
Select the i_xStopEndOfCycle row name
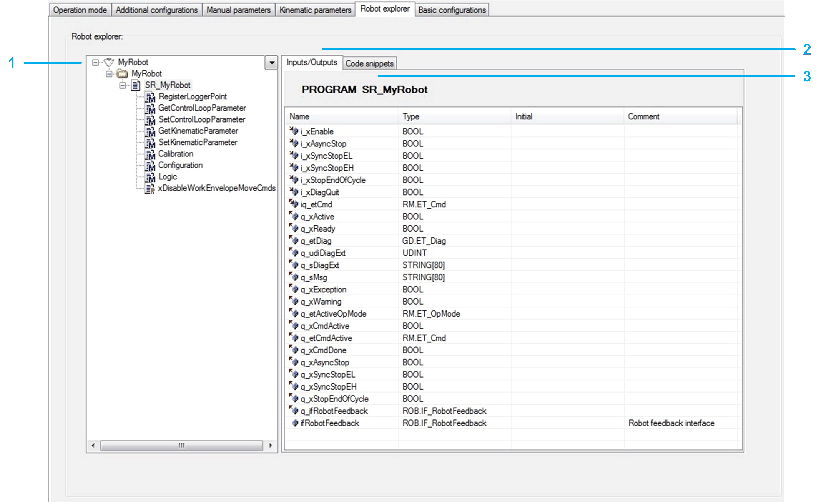coord(333,181)
